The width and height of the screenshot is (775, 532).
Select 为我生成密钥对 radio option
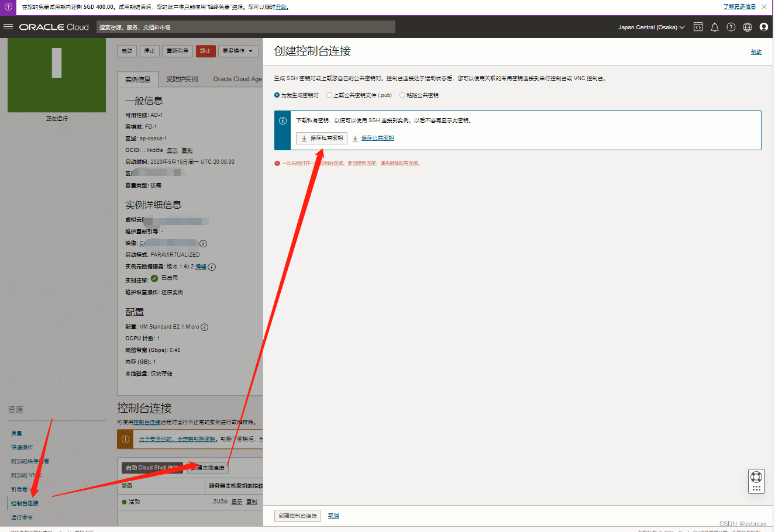277,95
